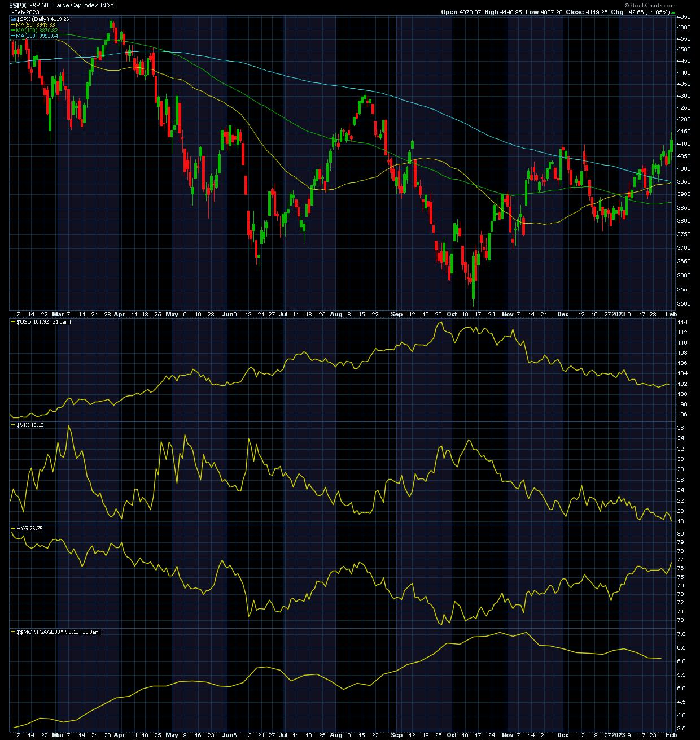
Task: Click the 2023 year marker on date axis
Action: click(619, 314)
